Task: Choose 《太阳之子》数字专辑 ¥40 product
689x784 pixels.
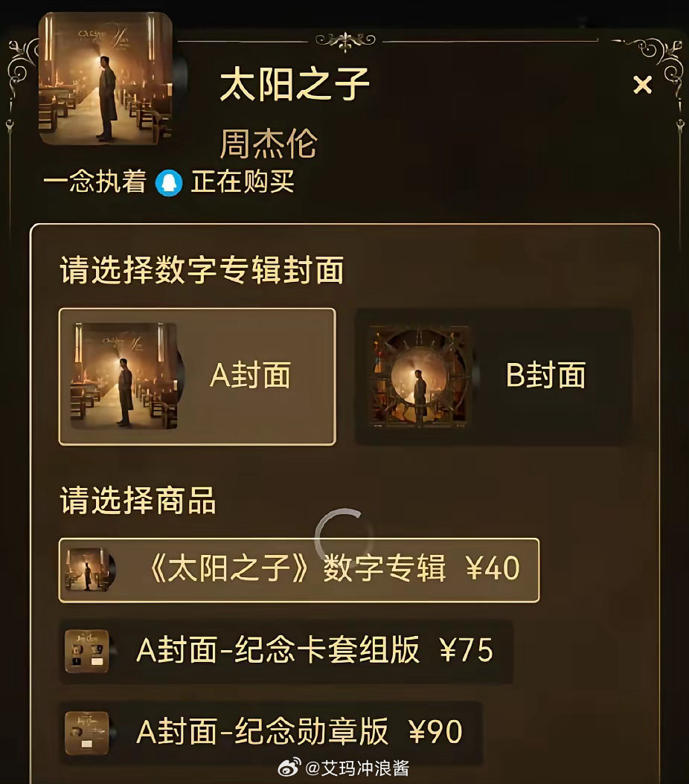Action: (299, 570)
